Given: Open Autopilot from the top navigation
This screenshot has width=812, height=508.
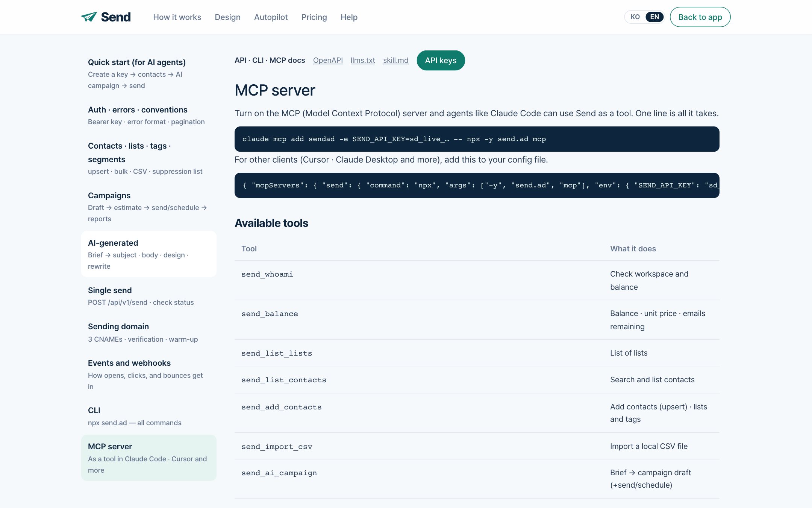Looking at the screenshot, I should tap(271, 17).
